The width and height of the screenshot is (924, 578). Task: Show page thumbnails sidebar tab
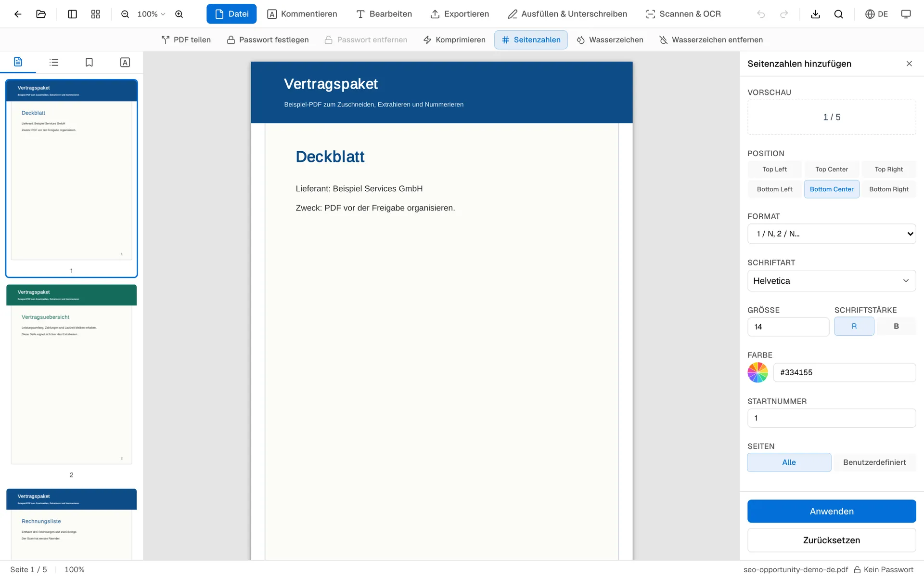point(18,62)
